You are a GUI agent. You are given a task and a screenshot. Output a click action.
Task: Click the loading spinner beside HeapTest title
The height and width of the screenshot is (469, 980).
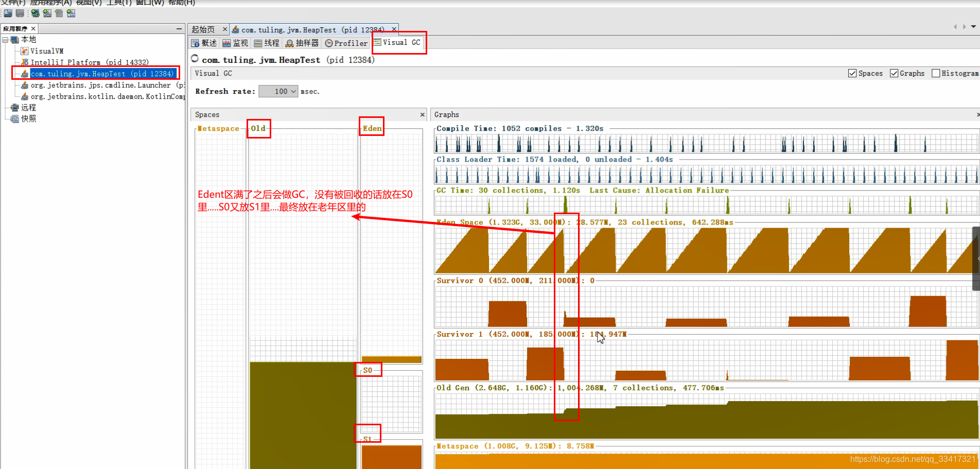point(195,58)
